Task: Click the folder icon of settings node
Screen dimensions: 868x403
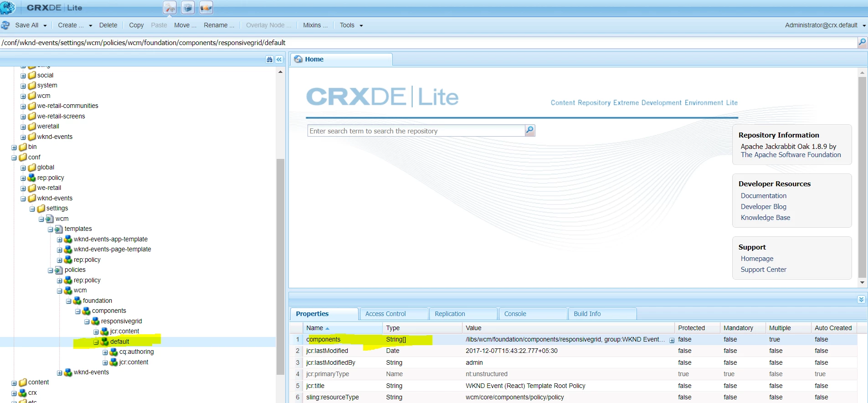Action: pyautogui.click(x=41, y=209)
